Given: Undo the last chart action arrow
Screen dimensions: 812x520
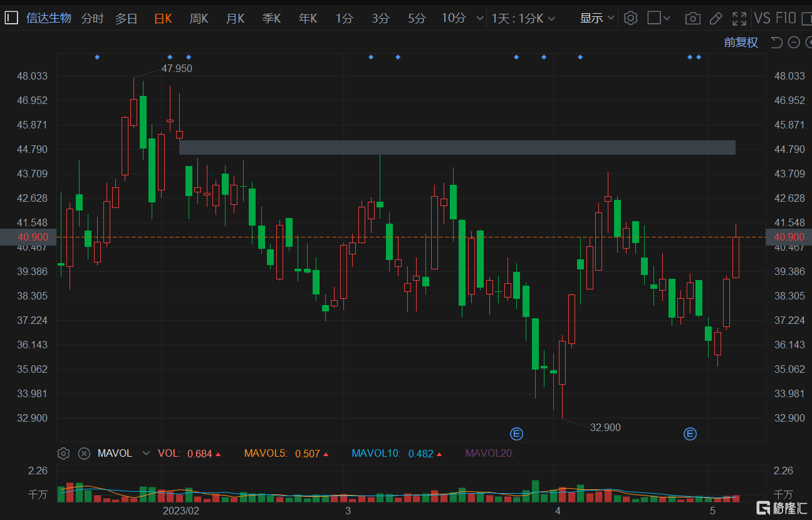Looking at the screenshot, I should (x=776, y=43).
